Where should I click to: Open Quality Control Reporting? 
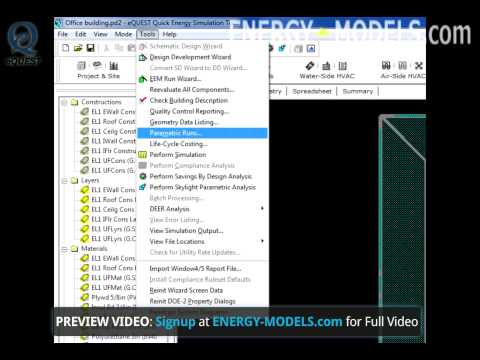(202, 111)
